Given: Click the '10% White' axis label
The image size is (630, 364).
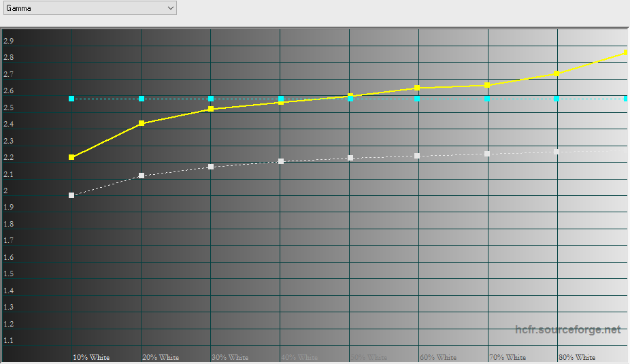Looking at the screenshot, I should click(91, 357).
